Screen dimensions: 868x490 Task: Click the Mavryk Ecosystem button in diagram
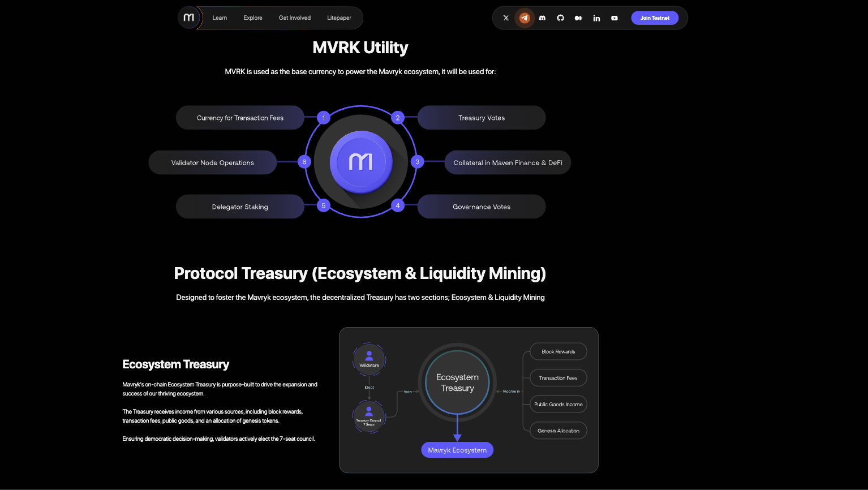click(x=457, y=450)
